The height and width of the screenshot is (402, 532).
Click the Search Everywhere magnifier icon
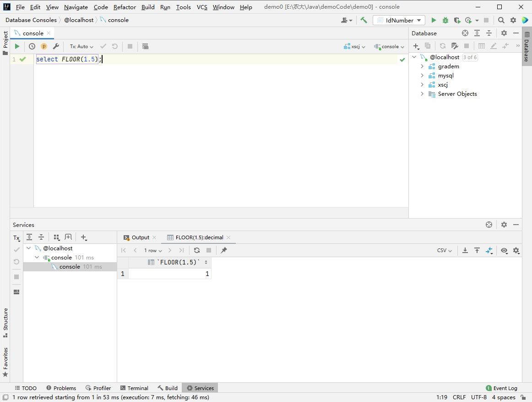pos(501,20)
